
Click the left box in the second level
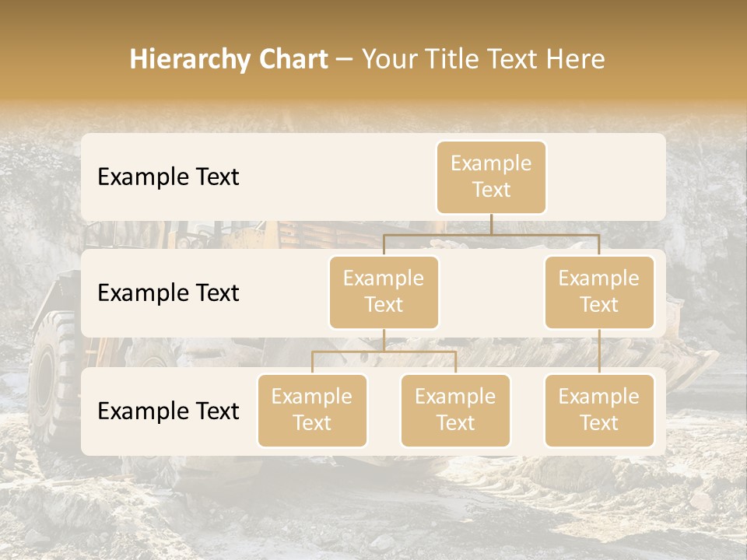click(384, 292)
